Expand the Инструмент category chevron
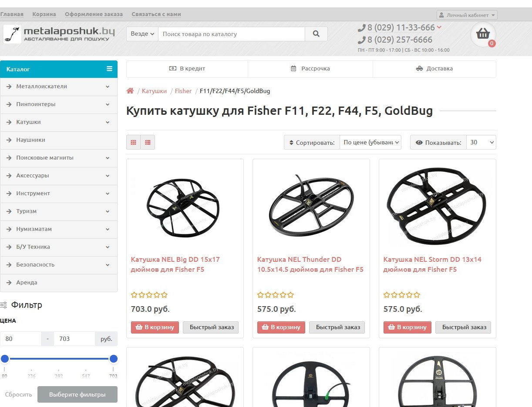532x407 pixels. click(x=108, y=193)
